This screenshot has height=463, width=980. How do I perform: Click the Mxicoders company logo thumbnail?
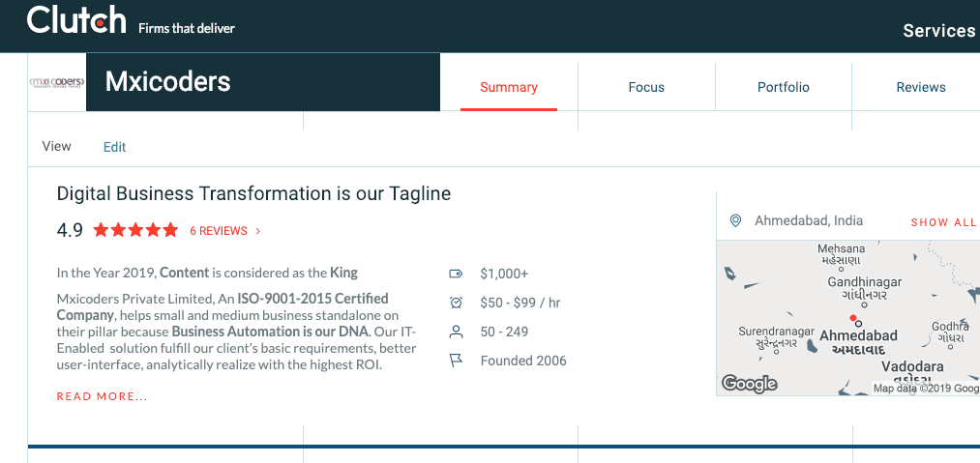(57, 83)
